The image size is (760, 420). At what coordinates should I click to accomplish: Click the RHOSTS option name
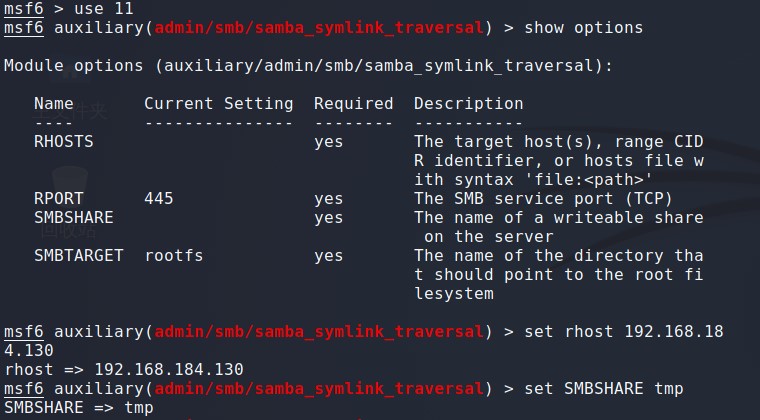pyautogui.click(x=63, y=142)
